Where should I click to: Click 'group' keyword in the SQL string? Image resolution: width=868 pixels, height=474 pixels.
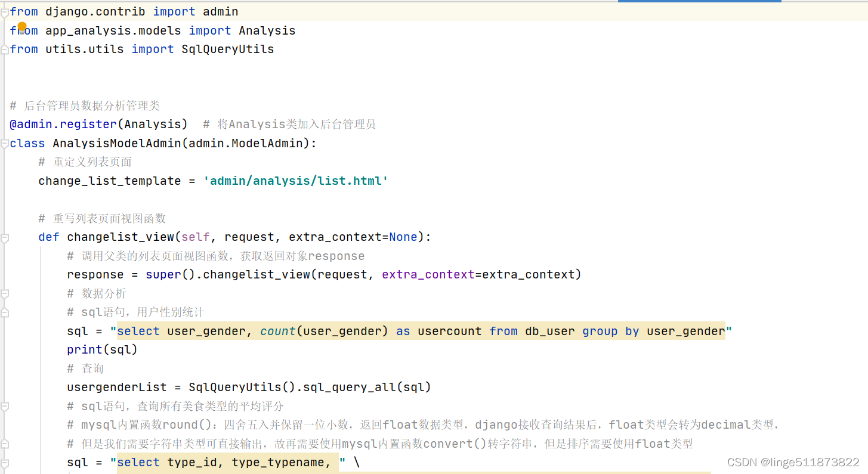pos(600,331)
